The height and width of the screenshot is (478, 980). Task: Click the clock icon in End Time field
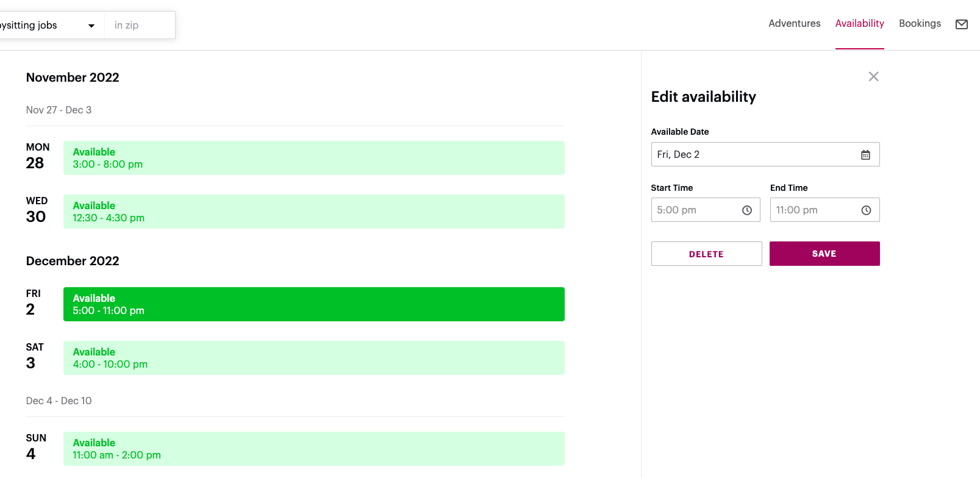pos(866,210)
